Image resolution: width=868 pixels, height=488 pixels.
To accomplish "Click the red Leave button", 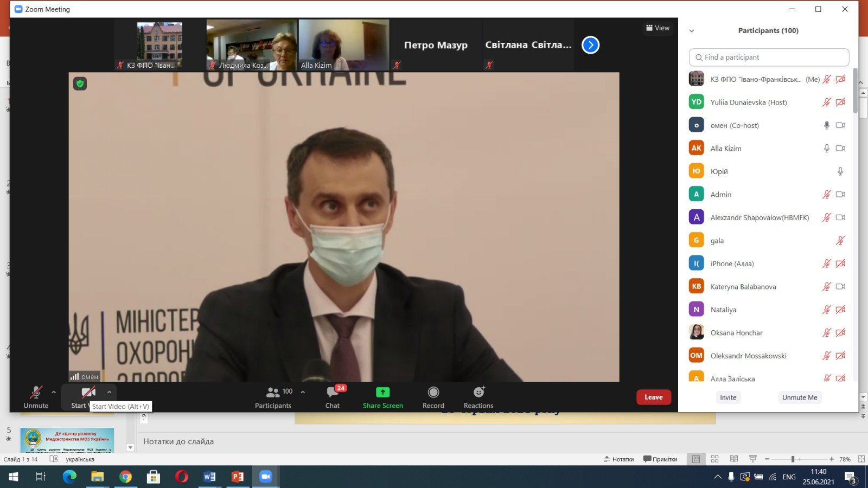I will (x=653, y=397).
